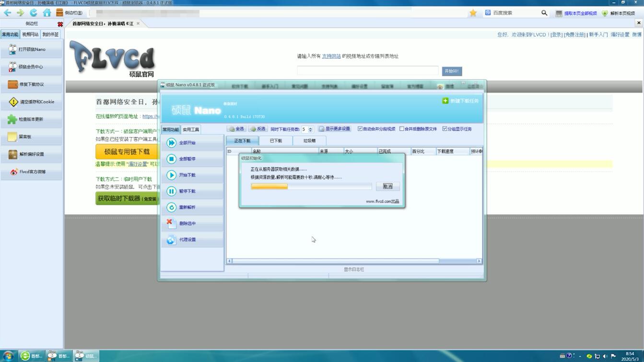The height and width of the screenshot is (362, 644).
Task: Click 暂停下载 in 硕鼠 Nano
Action: (x=192, y=191)
